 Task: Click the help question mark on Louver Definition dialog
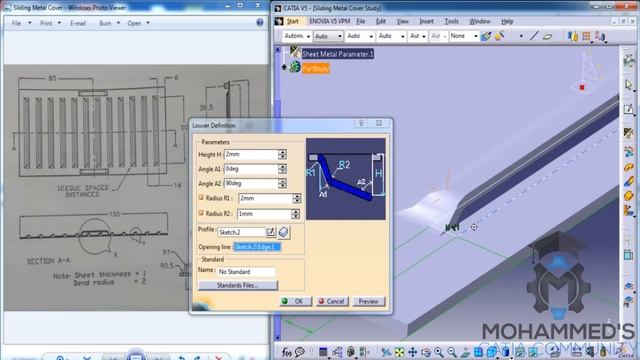(x=361, y=123)
